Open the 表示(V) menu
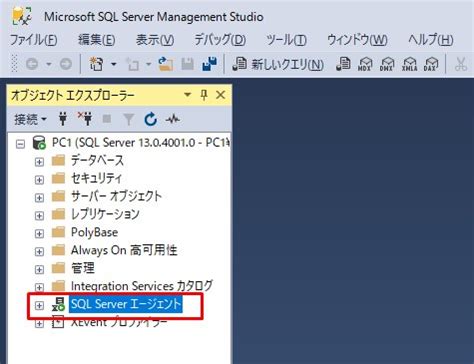 tap(155, 40)
